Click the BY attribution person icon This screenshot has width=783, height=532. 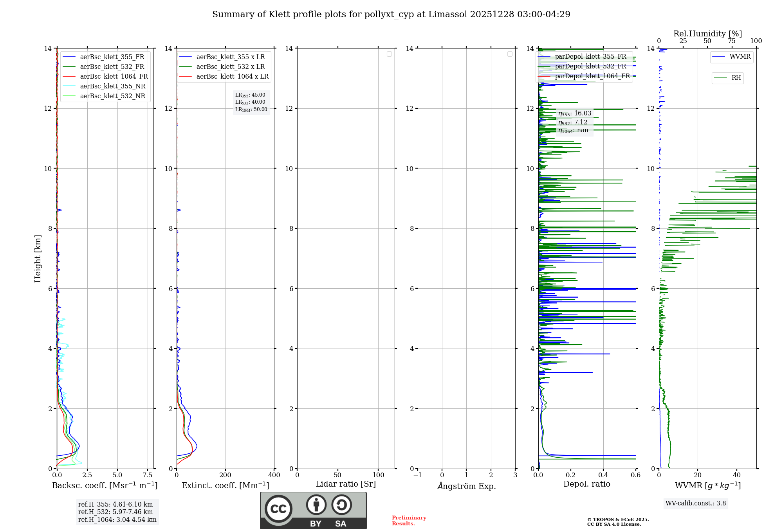[x=316, y=505]
